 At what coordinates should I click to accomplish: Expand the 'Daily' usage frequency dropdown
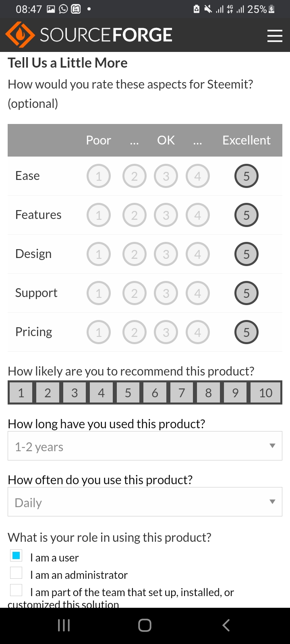pos(145,502)
